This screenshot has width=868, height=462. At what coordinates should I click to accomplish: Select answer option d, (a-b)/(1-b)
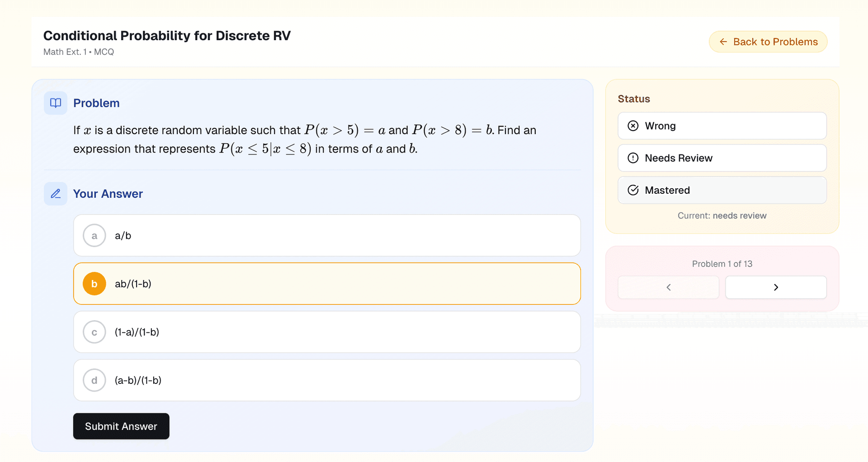tap(326, 380)
